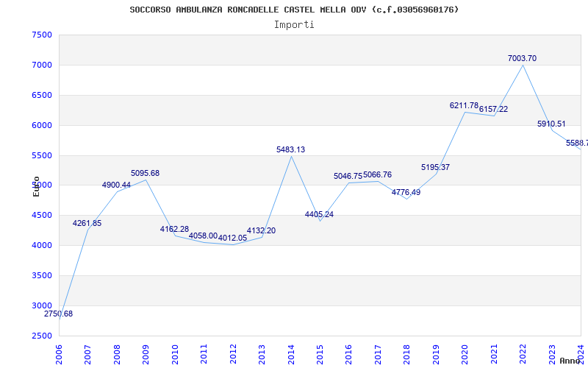Select the data label 4900.44
This screenshot has width=588, height=368.
(x=116, y=185)
